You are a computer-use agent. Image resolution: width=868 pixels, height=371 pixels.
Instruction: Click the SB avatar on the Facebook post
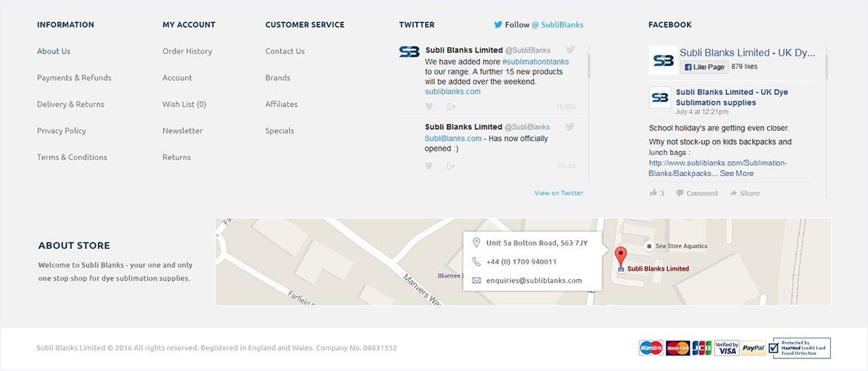click(x=660, y=97)
